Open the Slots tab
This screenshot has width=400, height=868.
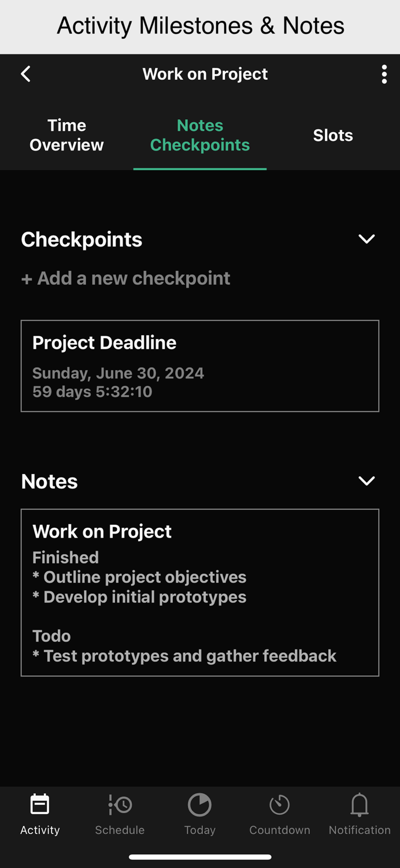tap(333, 135)
